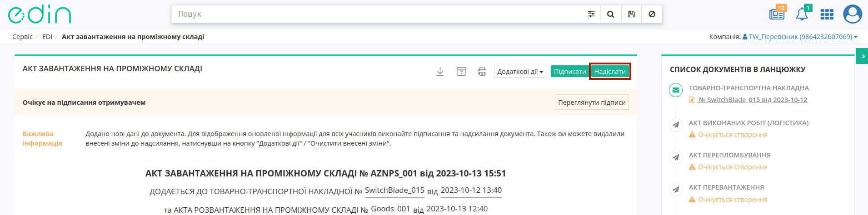
Task: Open the apps grid menu
Action: pyautogui.click(x=827, y=15)
